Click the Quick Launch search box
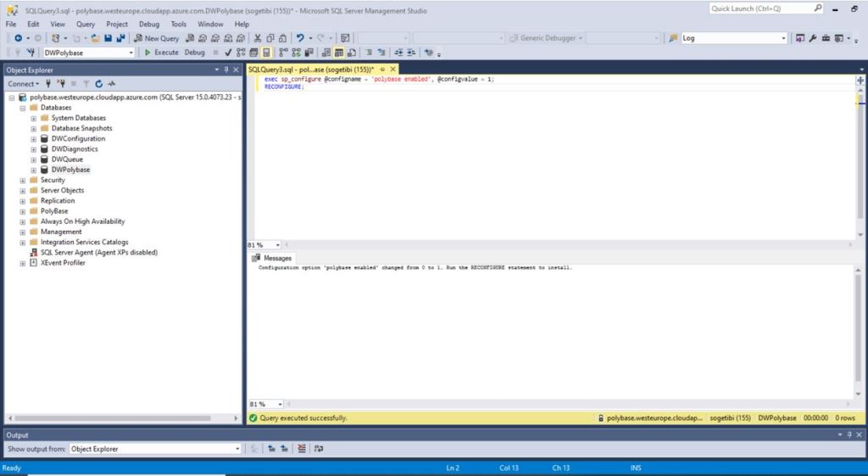868x476 pixels. point(759,8)
